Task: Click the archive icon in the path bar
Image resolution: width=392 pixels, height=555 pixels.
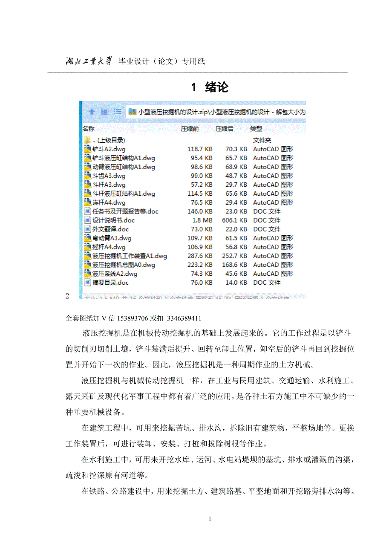Action: pyautogui.click(x=133, y=112)
